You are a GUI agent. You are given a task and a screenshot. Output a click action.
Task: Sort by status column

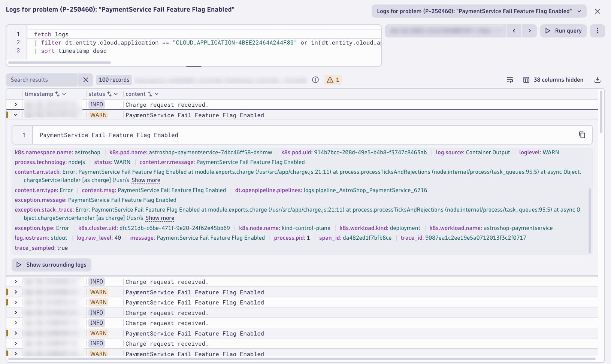click(x=109, y=94)
